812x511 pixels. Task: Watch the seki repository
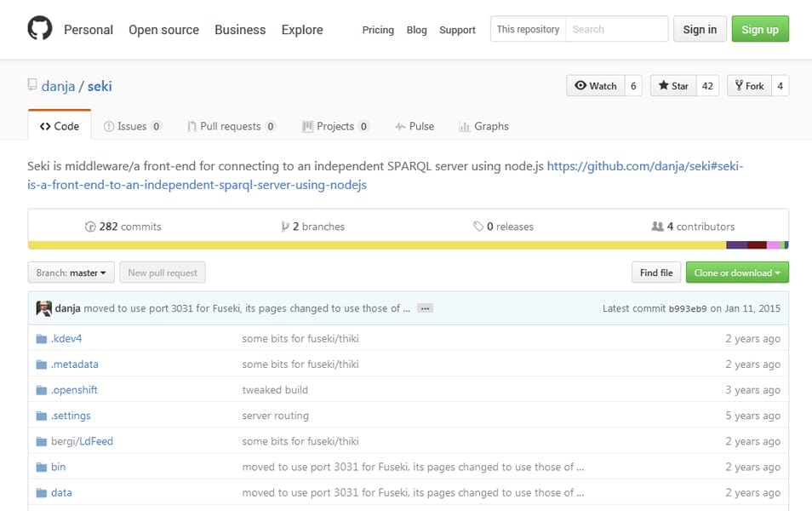click(595, 86)
